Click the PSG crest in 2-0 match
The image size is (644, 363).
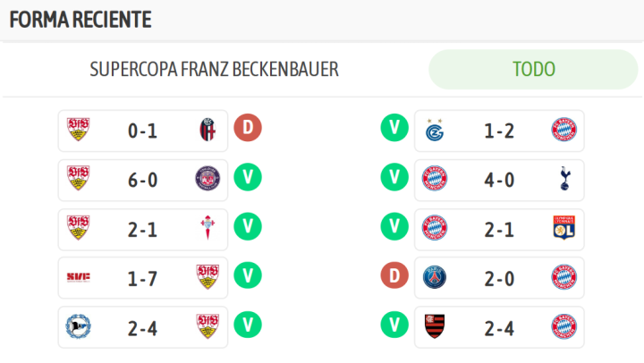point(435,277)
